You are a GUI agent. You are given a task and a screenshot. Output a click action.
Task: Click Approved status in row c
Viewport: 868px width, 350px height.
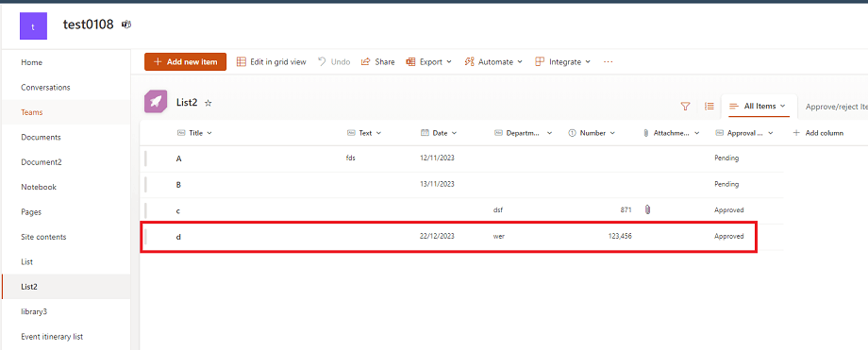click(729, 209)
